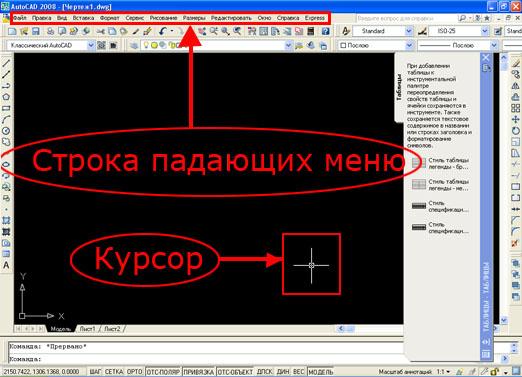Toggle ОТС-ПОЛЯР polar tracking

point(163,372)
